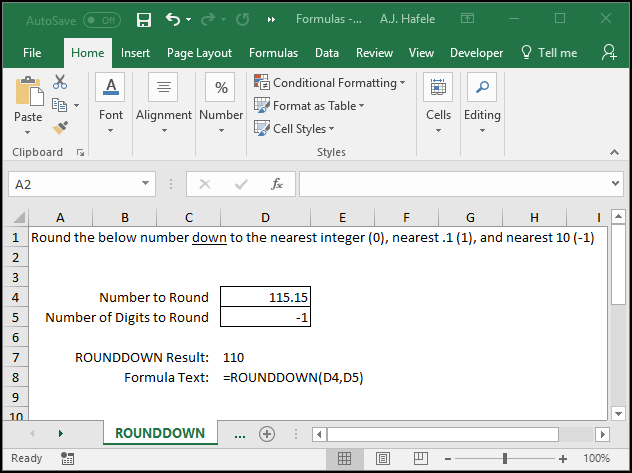This screenshot has width=632, height=473.
Task: Open the Copy dropdown arrow
Action: click(76, 105)
